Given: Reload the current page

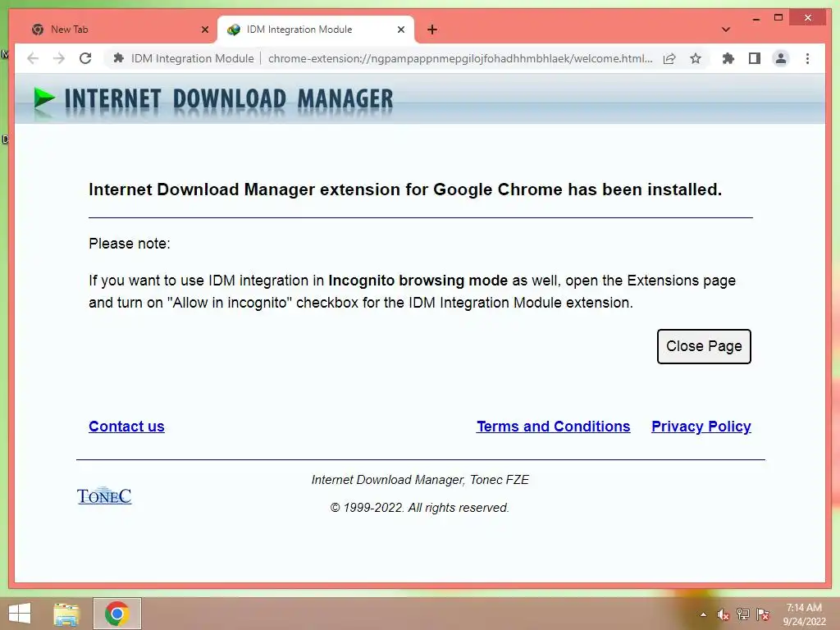Looking at the screenshot, I should 85,58.
